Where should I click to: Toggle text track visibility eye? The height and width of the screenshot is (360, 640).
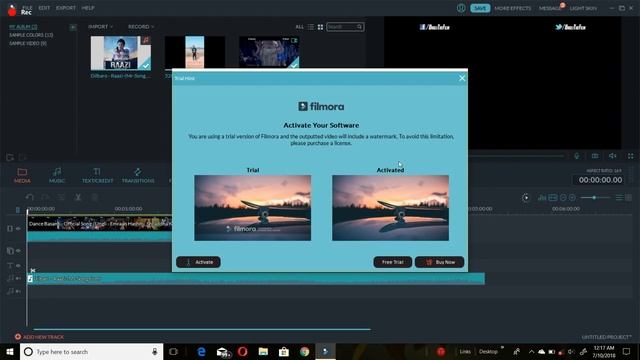pyautogui.click(x=18, y=266)
